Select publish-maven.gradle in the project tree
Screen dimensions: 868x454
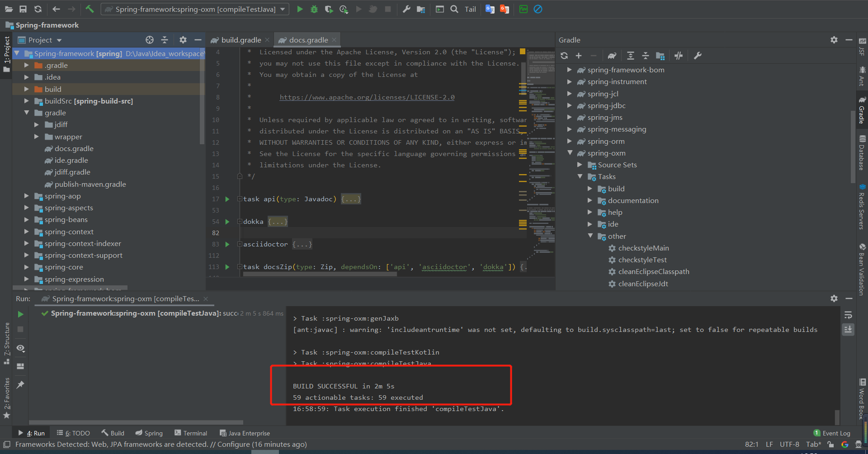click(90, 184)
